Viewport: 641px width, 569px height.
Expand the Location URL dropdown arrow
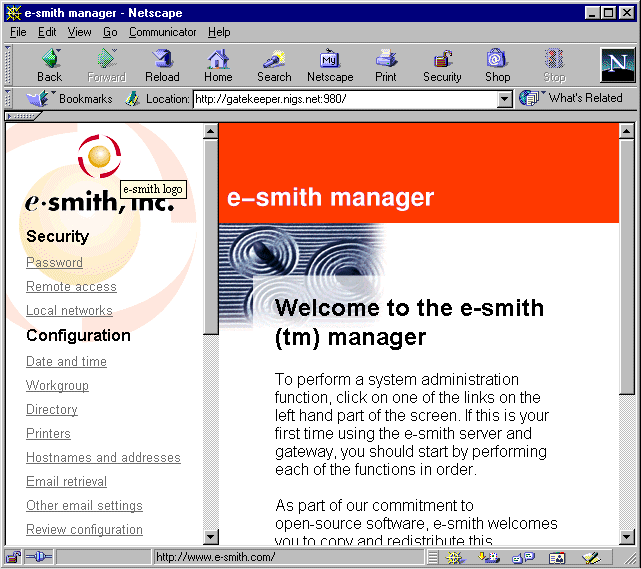(x=505, y=99)
